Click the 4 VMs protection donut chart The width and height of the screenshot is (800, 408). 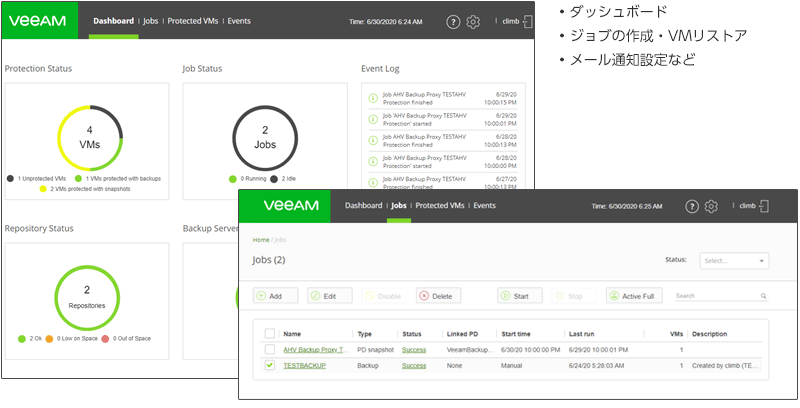90,138
